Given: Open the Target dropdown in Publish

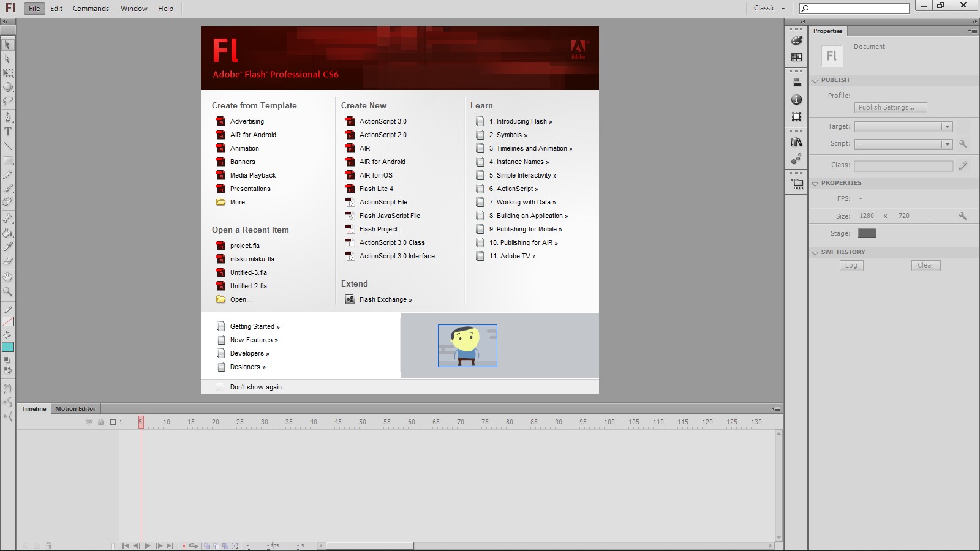Looking at the screenshot, I should [947, 126].
